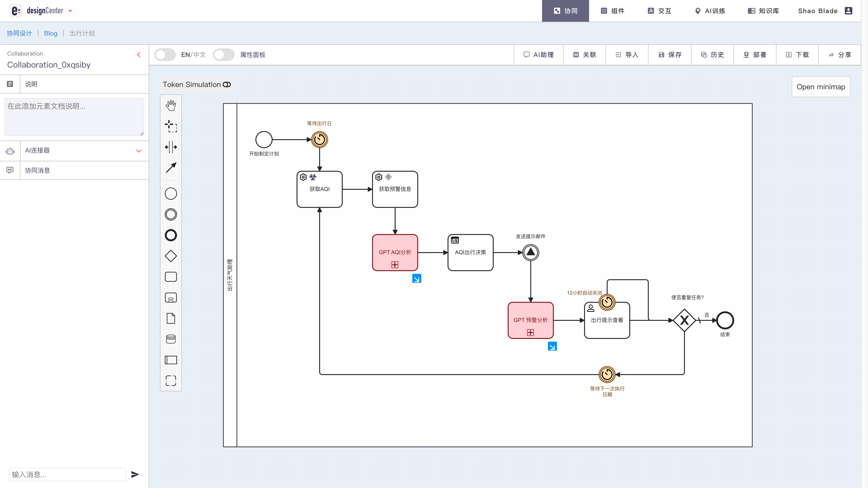Create expanded subprocess from palette
Screen dimensions: 868x488
(171, 298)
